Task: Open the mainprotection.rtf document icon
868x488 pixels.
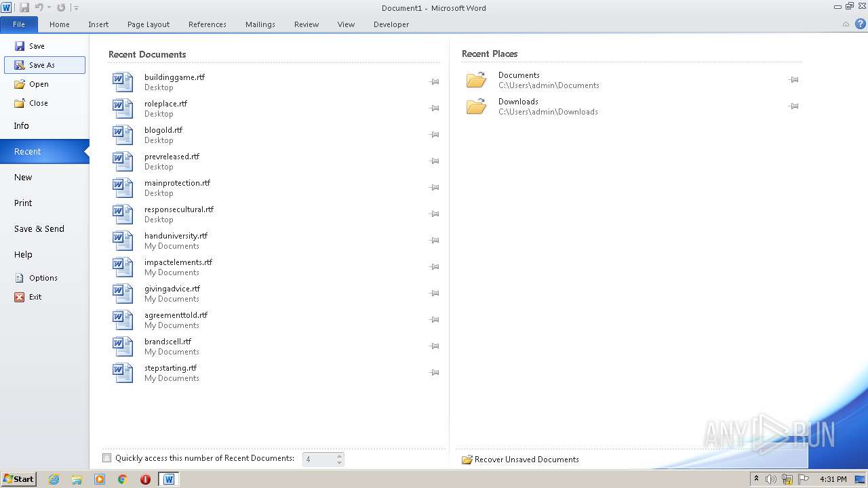Action: [123, 188]
